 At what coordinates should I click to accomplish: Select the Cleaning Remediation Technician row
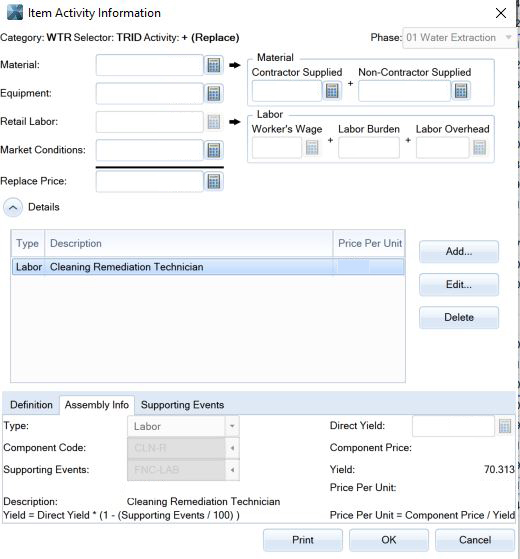tap(208, 267)
